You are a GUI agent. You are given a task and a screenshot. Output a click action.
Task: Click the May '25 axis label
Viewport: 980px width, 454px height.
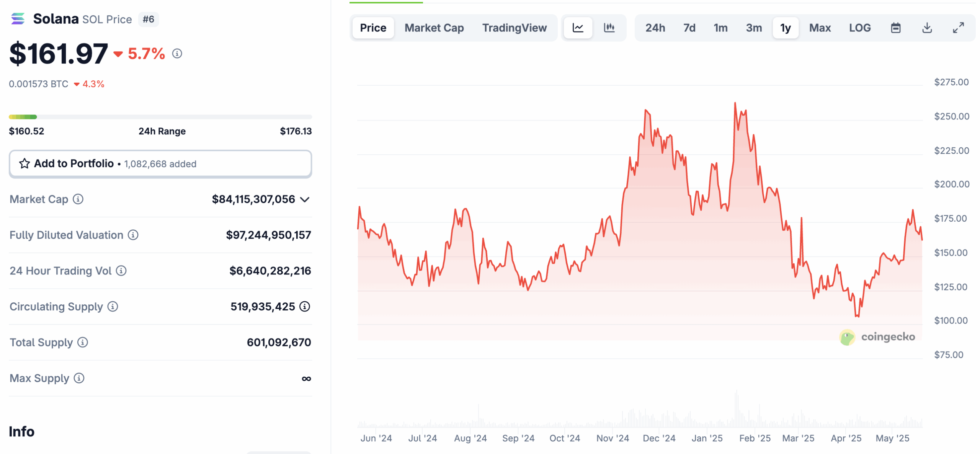[x=892, y=438]
